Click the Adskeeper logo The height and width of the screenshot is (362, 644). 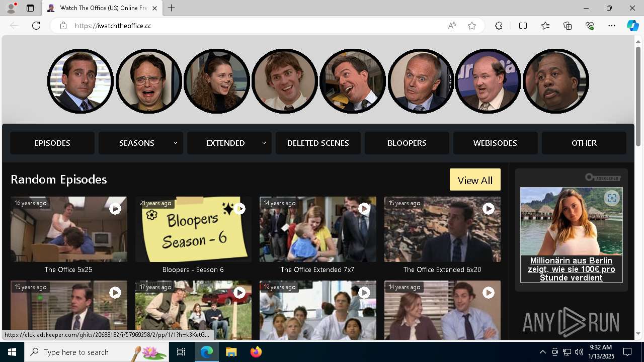coord(603,177)
